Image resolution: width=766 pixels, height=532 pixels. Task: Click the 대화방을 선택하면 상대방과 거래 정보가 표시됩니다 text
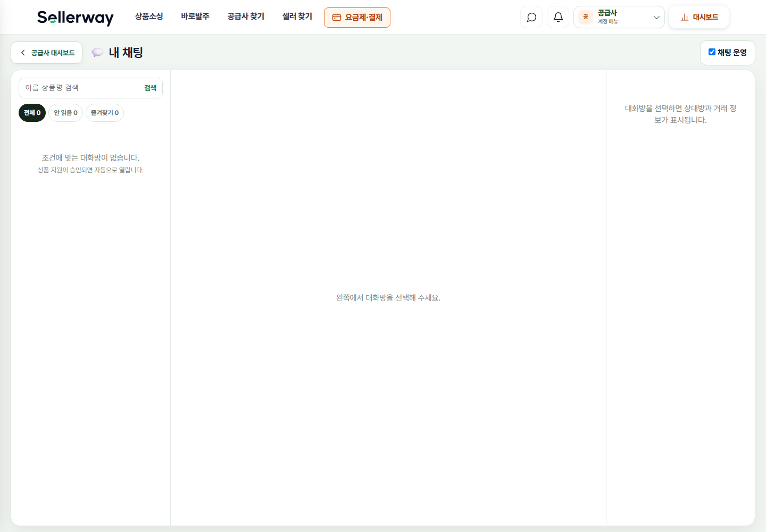click(681, 114)
